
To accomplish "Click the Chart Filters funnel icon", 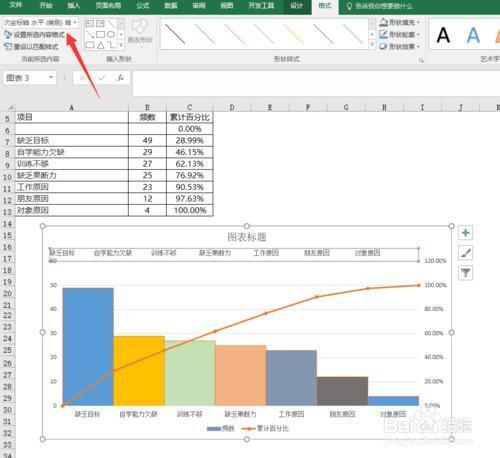I will point(465,273).
